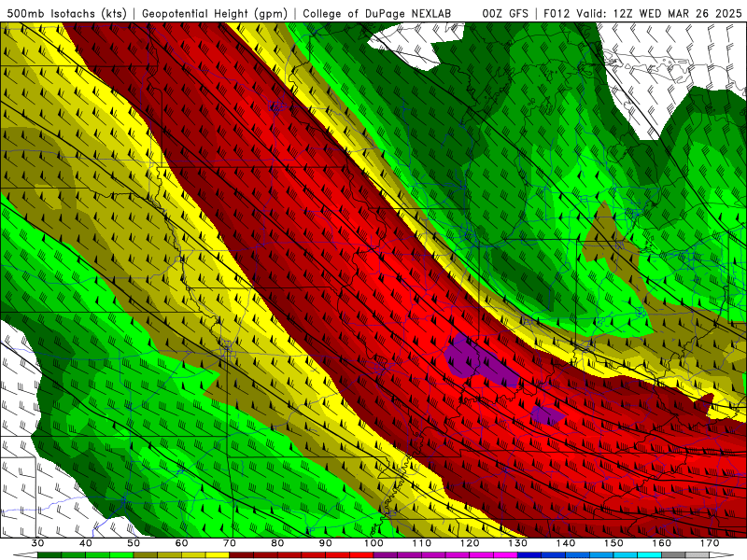Click the larger purple wind maximum on the map
Viewport: 747px width, 560px height.
479,359
